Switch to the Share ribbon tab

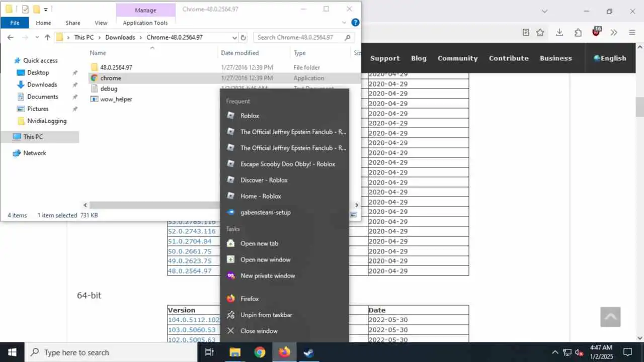(73, 23)
